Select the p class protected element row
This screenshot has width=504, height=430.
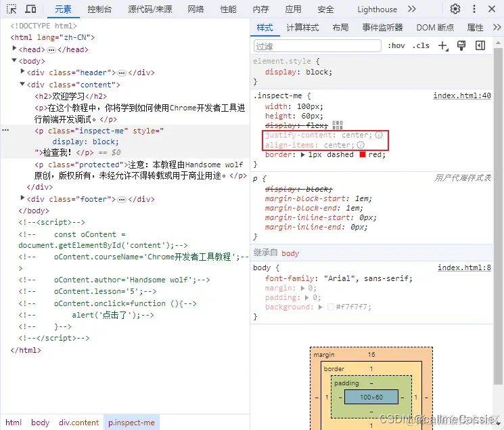pos(141,170)
